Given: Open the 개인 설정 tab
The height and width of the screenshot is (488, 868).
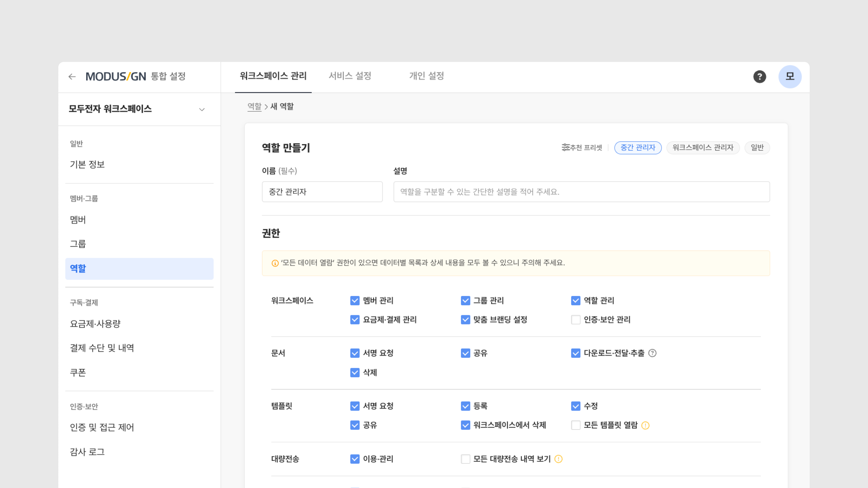Looking at the screenshot, I should click(x=426, y=76).
